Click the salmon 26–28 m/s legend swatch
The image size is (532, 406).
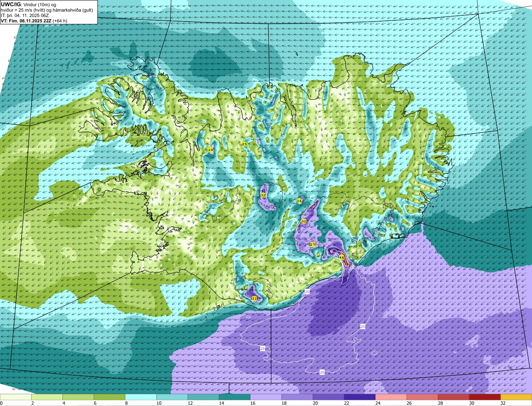point(422,397)
